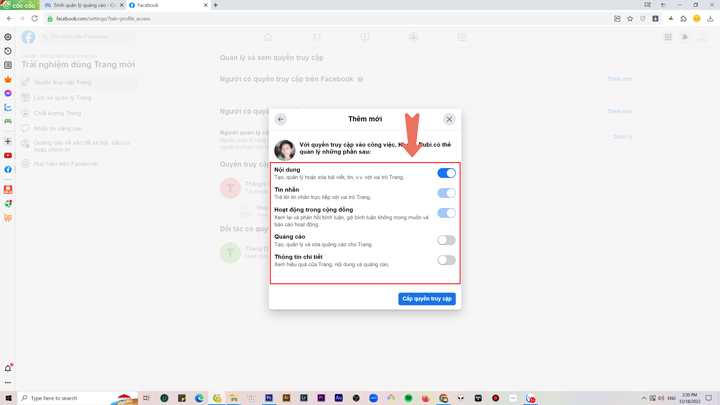Toggle the Nội dung permission switch
Image resolution: width=720 pixels, height=405 pixels.
pos(446,173)
